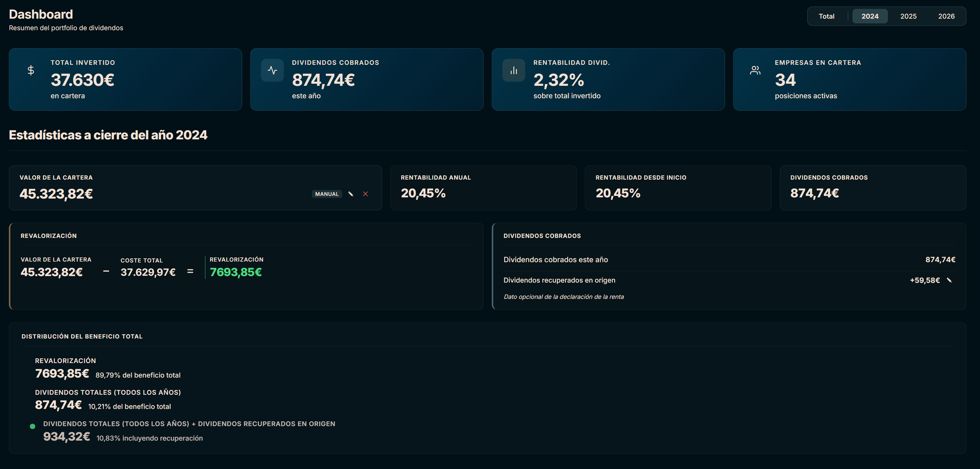Edit Dividendos recuperados en origen with pencil icon
980x469 pixels.
949,280
